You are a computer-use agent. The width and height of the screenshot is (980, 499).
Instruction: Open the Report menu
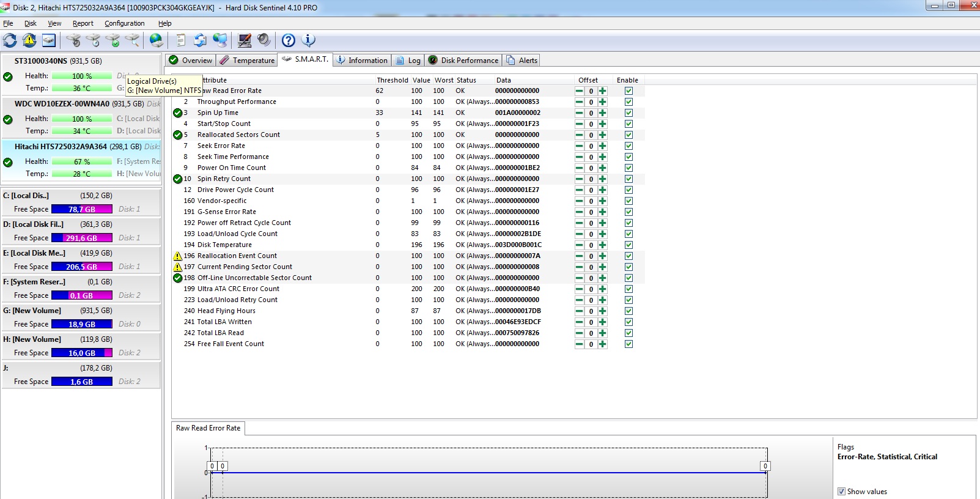[x=83, y=23]
